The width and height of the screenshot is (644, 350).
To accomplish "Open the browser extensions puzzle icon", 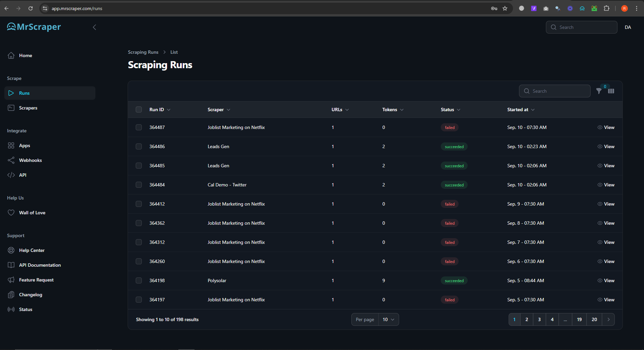I will click(x=606, y=8).
